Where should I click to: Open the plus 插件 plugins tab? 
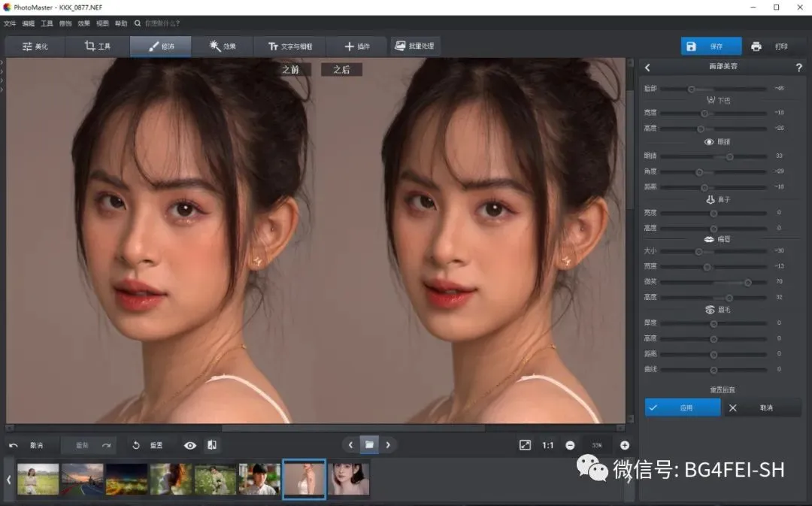coord(357,46)
